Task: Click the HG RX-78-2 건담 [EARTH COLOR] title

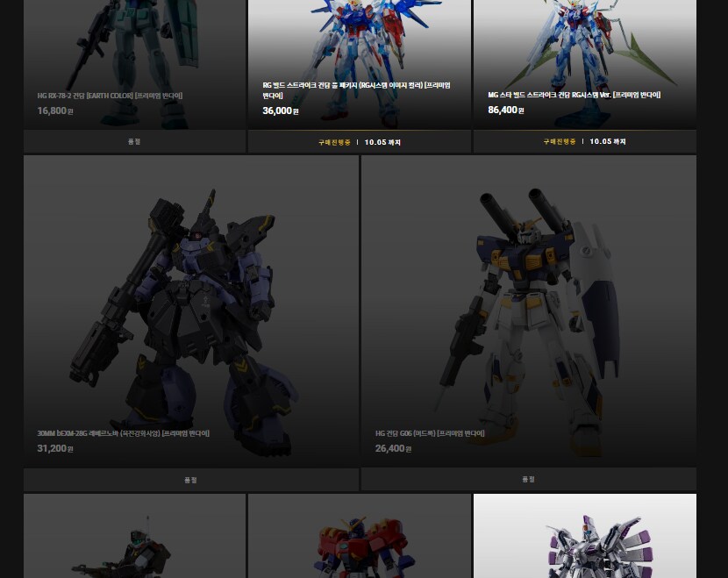Action: point(110,96)
